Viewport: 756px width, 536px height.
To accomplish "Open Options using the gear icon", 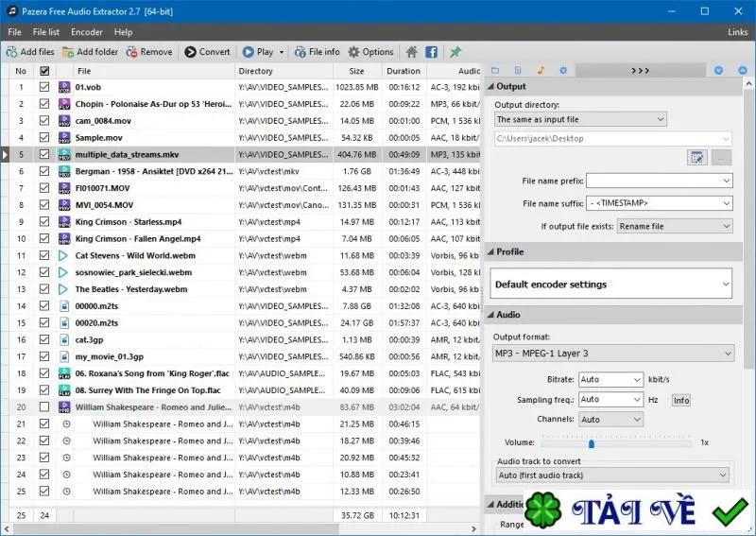I will 353,52.
